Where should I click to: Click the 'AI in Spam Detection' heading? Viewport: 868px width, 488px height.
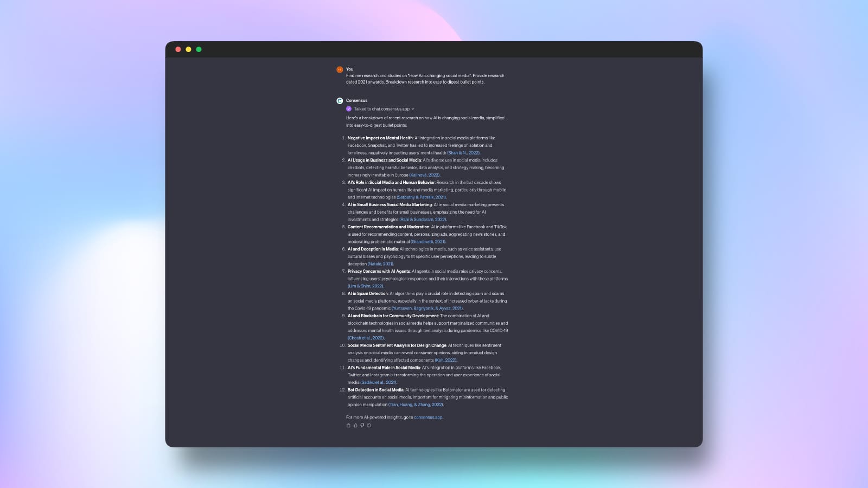pyautogui.click(x=368, y=294)
